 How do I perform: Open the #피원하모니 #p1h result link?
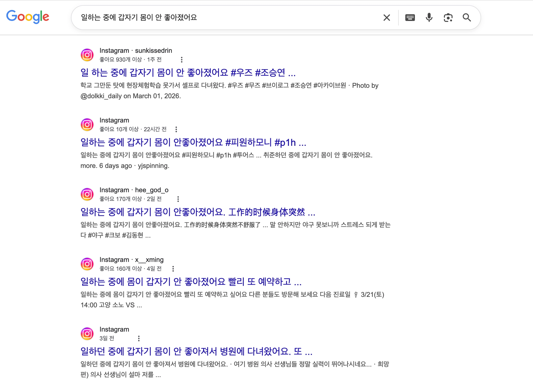pos(193,142)
